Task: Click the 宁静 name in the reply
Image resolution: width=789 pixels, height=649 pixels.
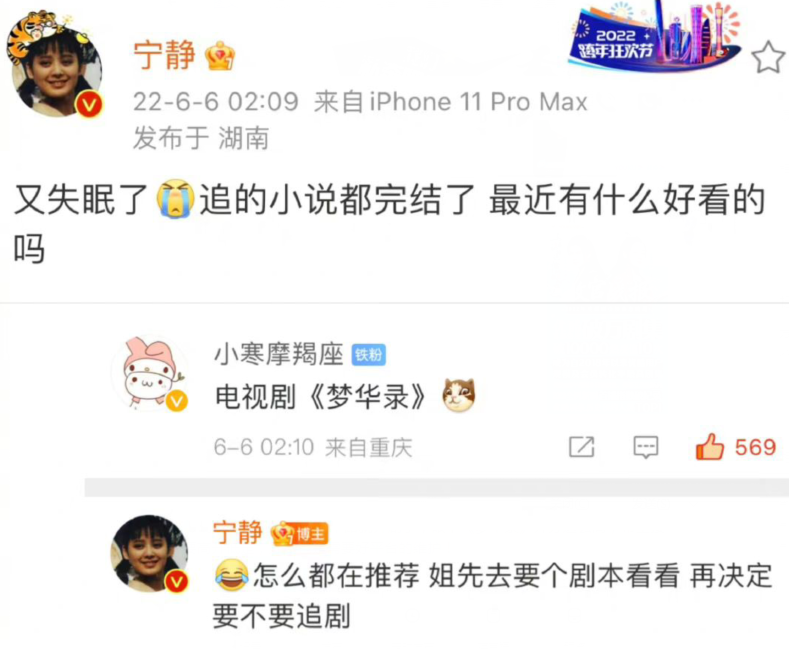Action: (x=238, y=533)
